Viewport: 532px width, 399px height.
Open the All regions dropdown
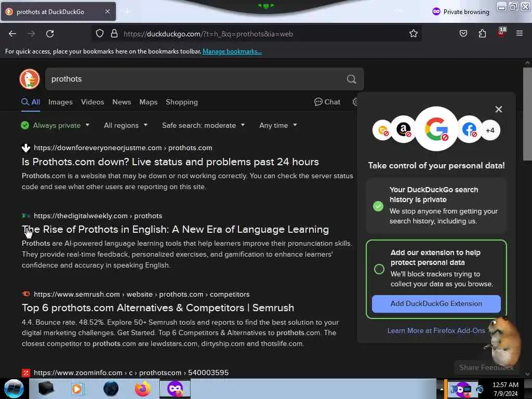tap(126, 125)
